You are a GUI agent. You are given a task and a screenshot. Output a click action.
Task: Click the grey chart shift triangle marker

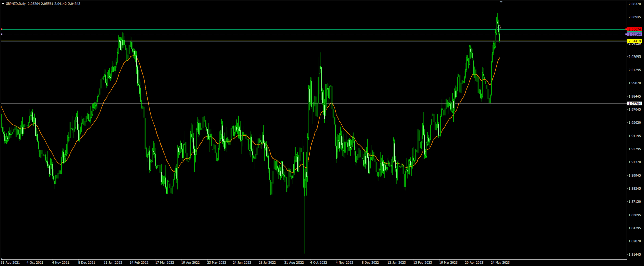[501, 2]
